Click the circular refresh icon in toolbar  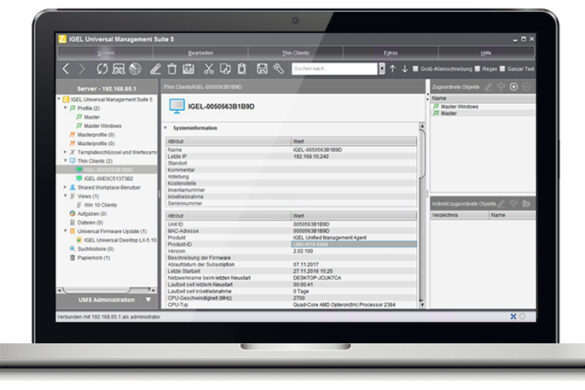point(102,69)
